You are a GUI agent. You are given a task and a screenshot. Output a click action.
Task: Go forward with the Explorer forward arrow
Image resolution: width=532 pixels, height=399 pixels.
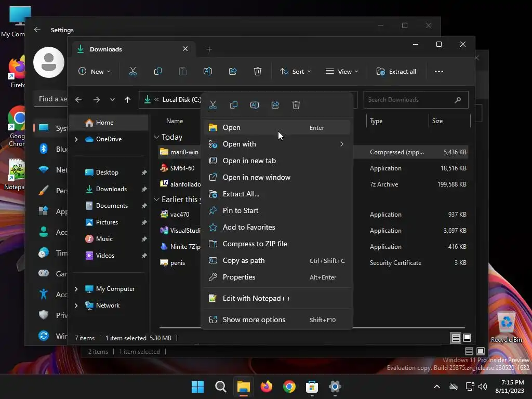[96, 100]
